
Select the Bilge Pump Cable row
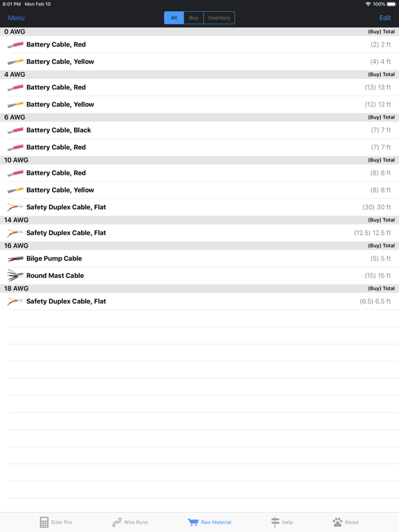[x=199, y=258]
